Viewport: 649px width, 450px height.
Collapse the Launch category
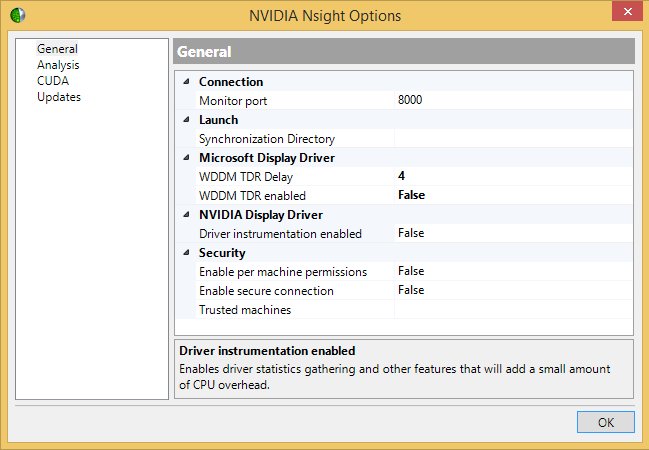click(x=186, y=120)
